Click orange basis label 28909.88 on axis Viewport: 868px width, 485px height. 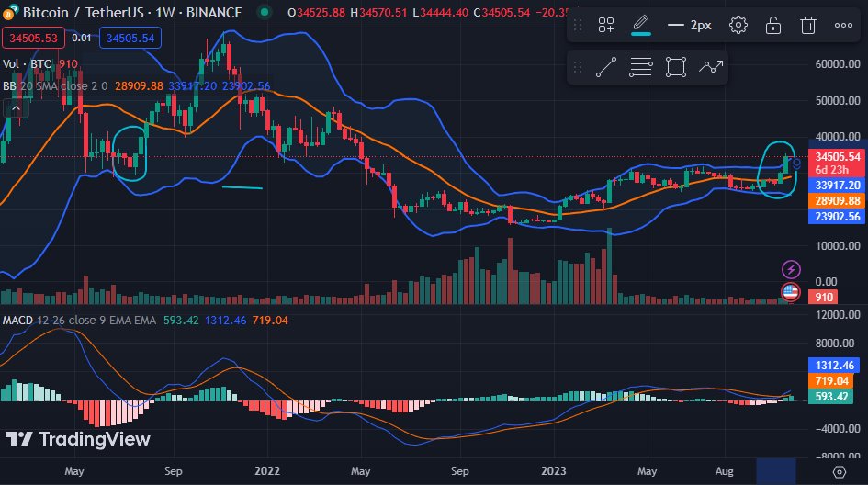(x=837, y=201)
